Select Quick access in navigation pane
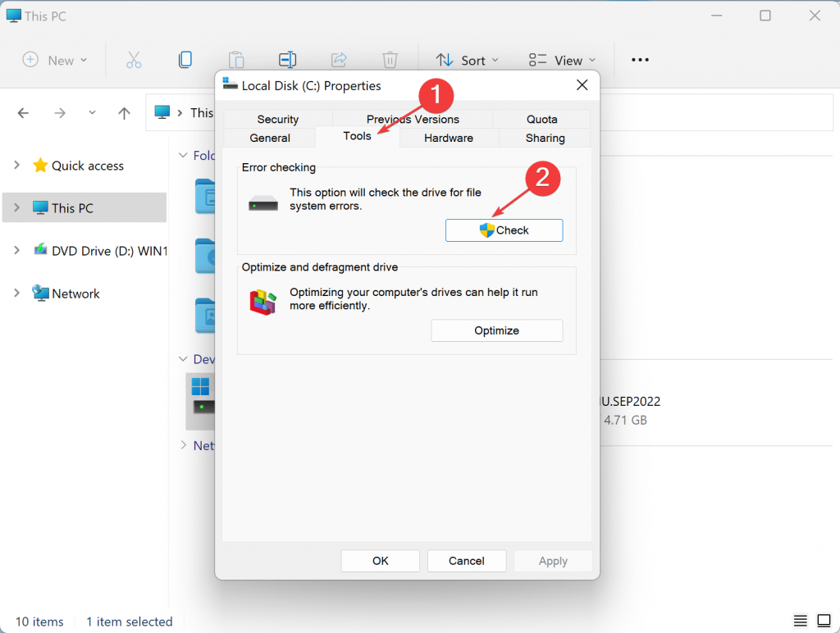This screenshot has height=633, width=840. click(78, 166)
